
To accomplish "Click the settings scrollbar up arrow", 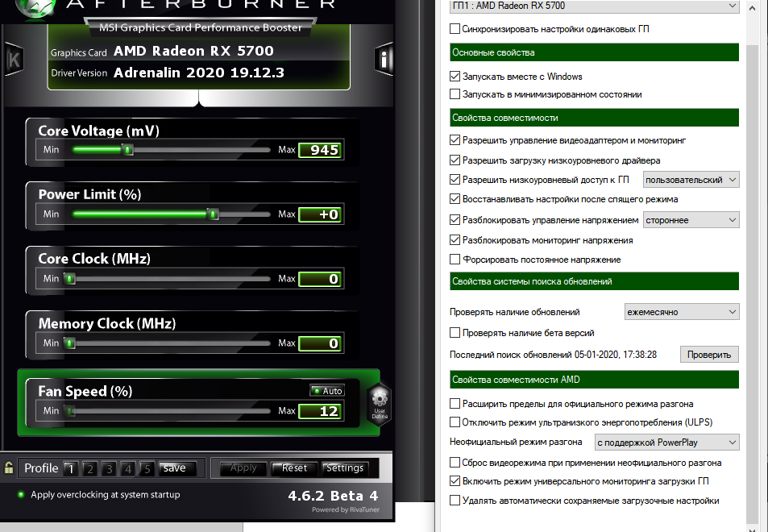I will coord(753,7).
